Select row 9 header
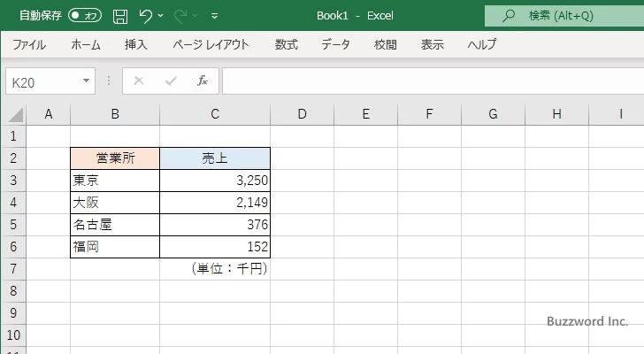The width and height of the screenshot is (644, 354). point(13,313)
